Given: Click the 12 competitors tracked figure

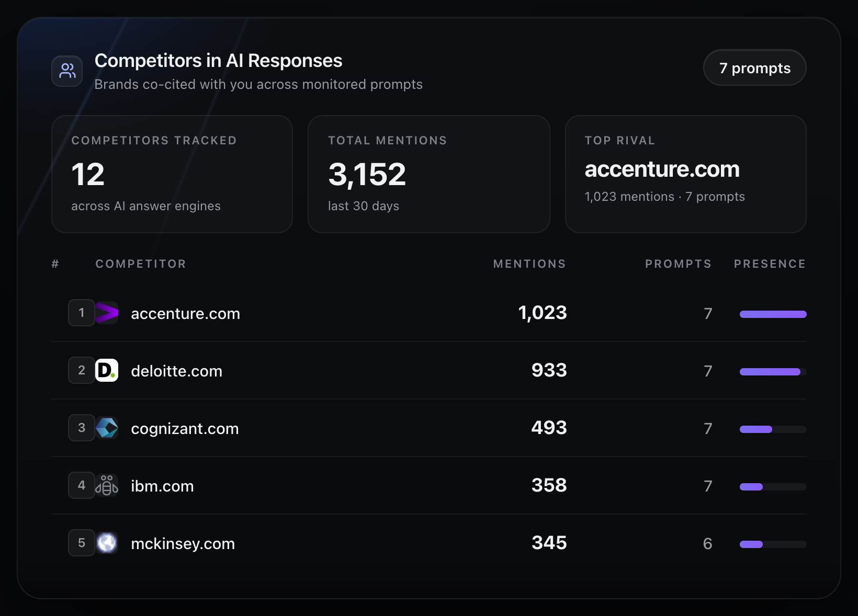Looking at the screenshot, I should click(88, 174).
